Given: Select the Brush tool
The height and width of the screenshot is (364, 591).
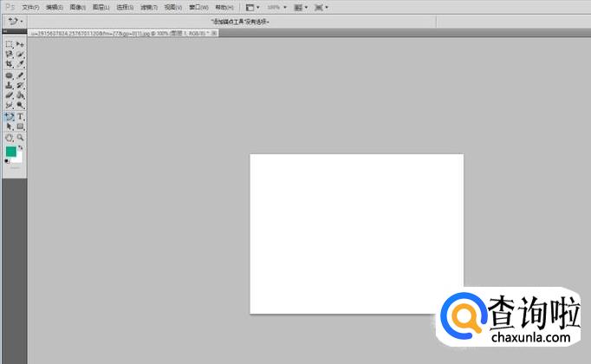Looking at the screenshot, I should click(20, 75).
